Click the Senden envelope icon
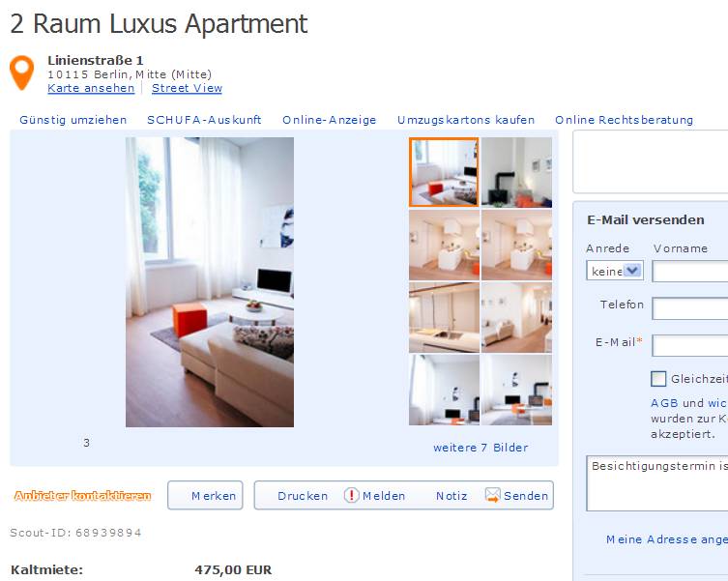This screenshot has width=728, height=581. (492, 495)
